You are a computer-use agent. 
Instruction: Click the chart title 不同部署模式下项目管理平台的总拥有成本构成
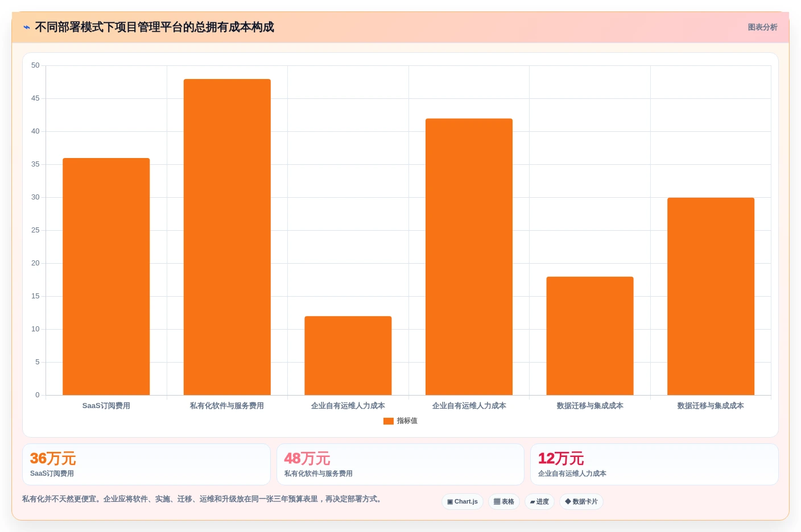pyautogui.click(x=155, y=27)
